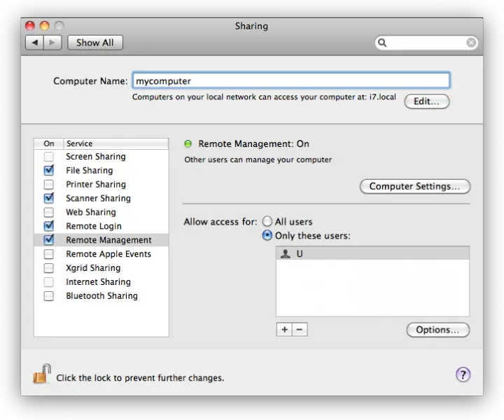Select the Only these users radio button
The height and width of the screenshot is (420, 504).
click(267, 235)
